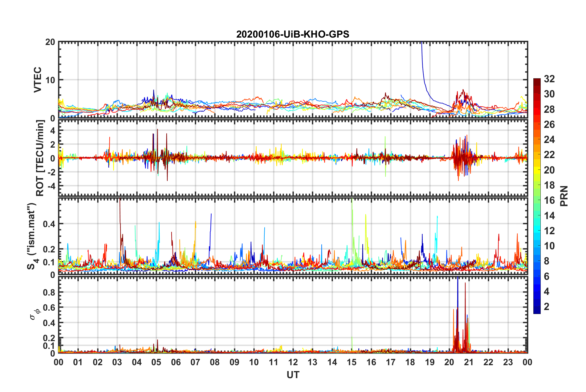Viewport: 586px width, 392px height.
Task: Click the sigma-phi y-axis label
Action: tap(35, 315)
